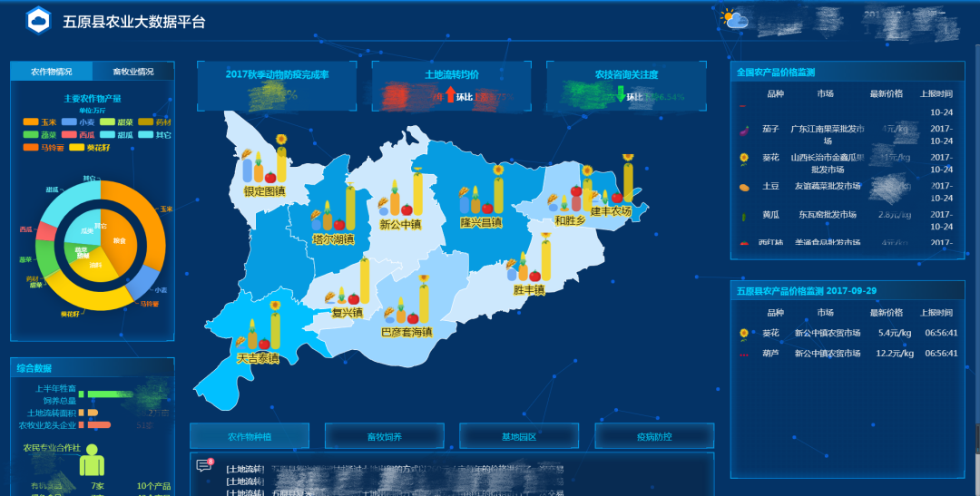Click the green down arrow in 农技咨询关注度

pos(621,95)
